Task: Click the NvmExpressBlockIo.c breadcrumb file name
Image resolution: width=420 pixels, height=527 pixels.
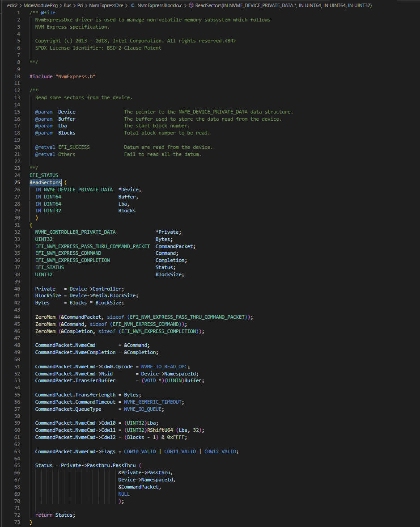Action: 160,5
